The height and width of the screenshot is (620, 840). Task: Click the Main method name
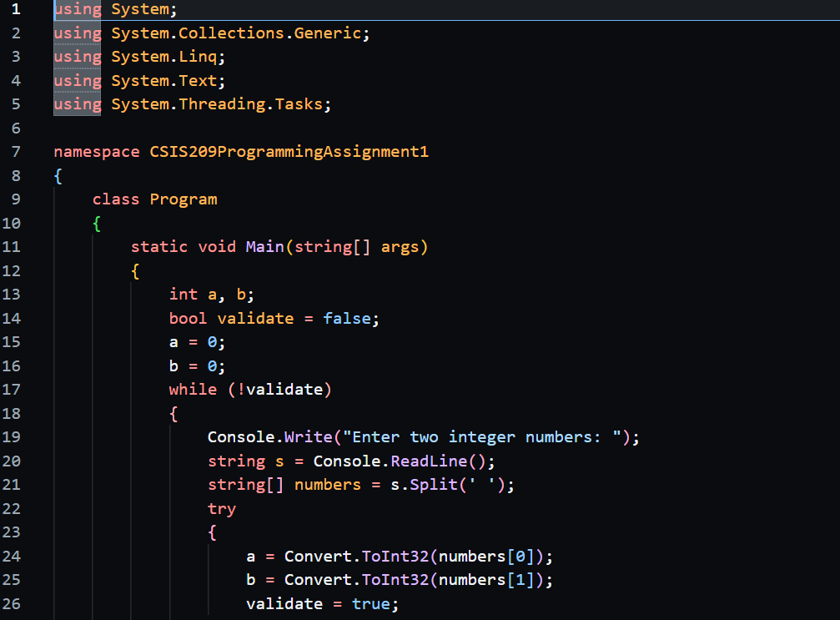[x=264, y=247]
